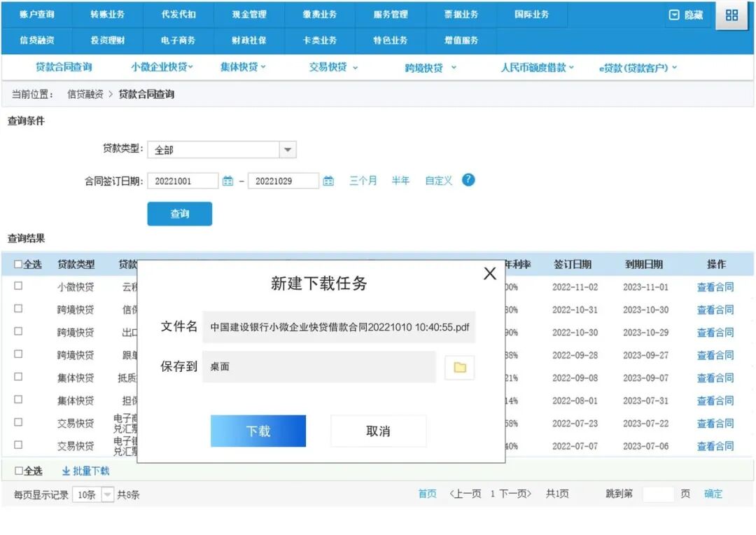Click the 上一页 previous page link
This screenshot has width=756, height=535.
pyautogui.click(x=465, y=494)
